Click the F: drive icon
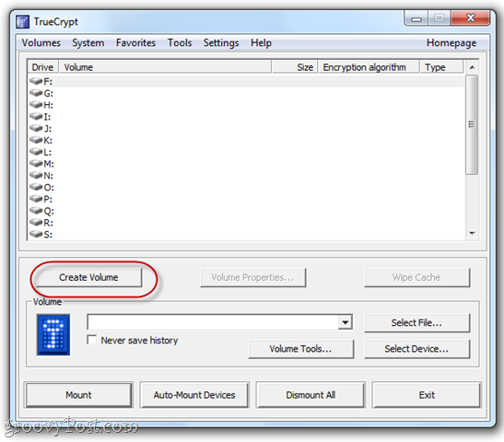The width and height of the screenshot is (504, 442). pos(36,81)
